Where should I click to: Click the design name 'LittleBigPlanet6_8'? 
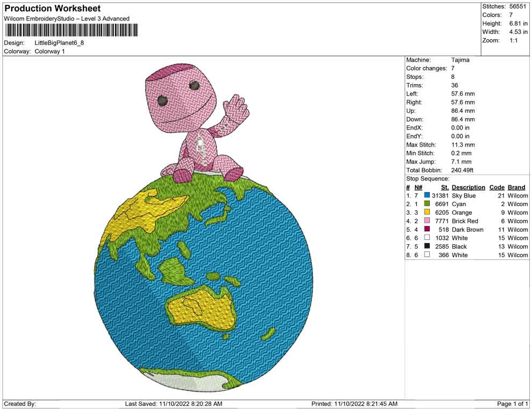coord(59,43)
